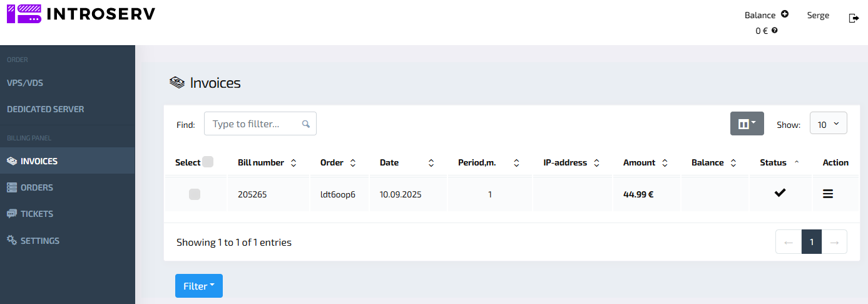Click the Settings gears icon

click(x=12, y=240)
